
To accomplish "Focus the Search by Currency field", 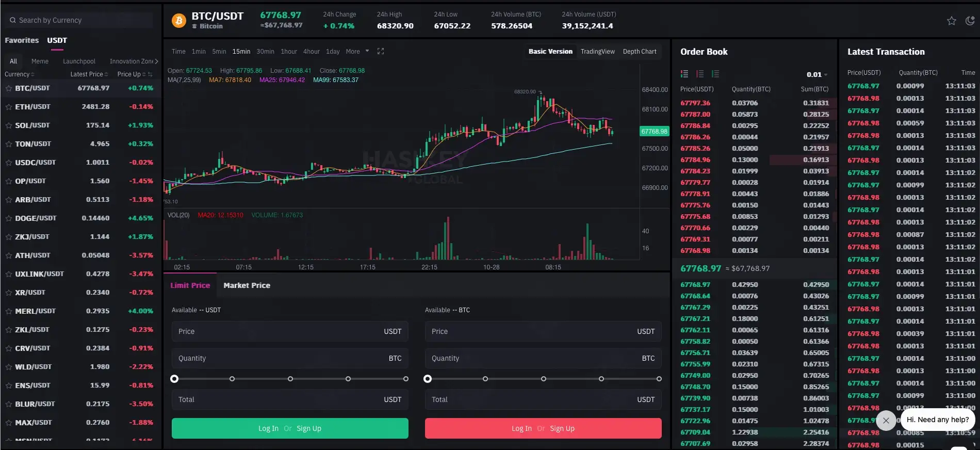I will 83,20.
